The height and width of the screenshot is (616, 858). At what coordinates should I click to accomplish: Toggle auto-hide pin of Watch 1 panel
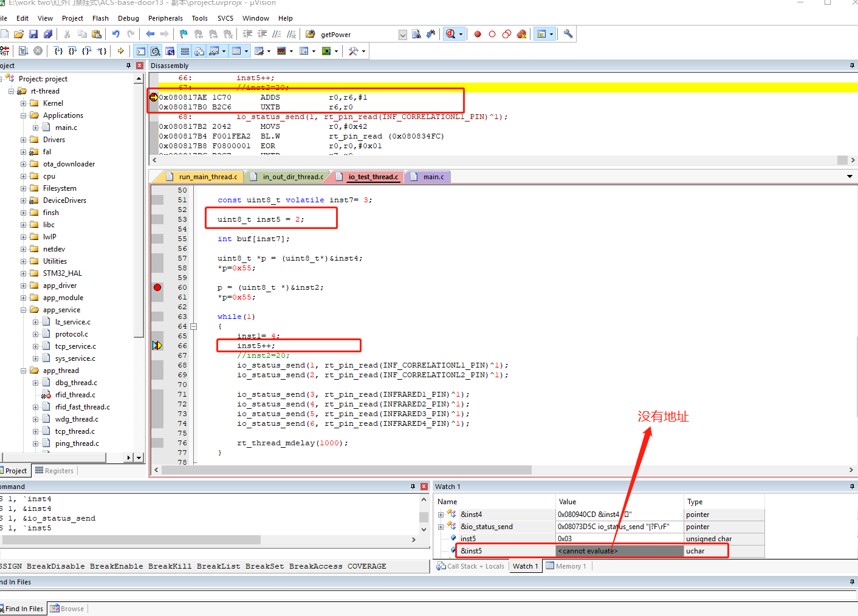[x=852, y=487]
